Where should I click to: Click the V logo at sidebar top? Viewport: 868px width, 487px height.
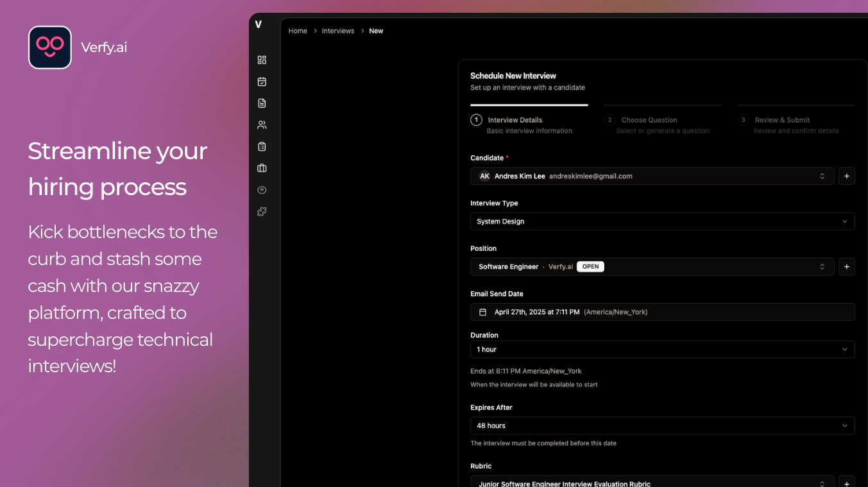click(259, 24)
